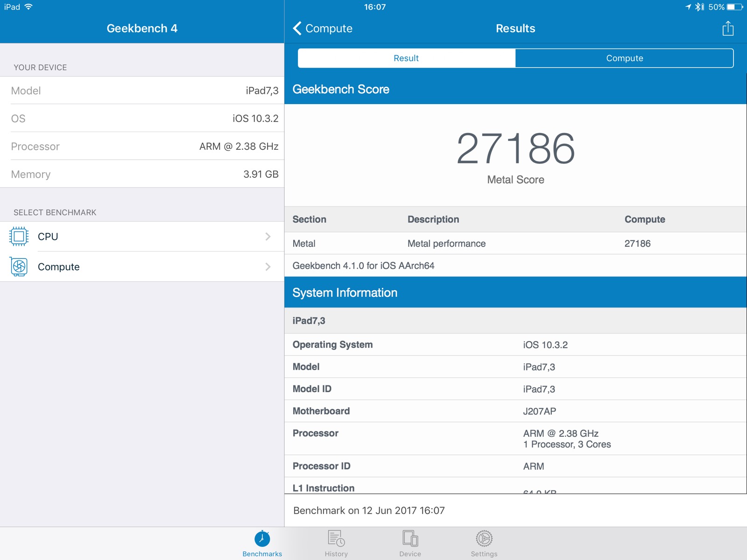Open the Compute benchmark GPU icon
The image size is (747, 560).
click(x=19, y=266)
